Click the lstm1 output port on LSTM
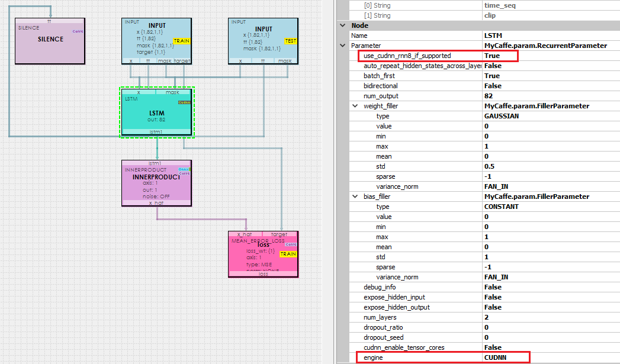Viewport: 620px width, 364px height. (x=156, y=132)
